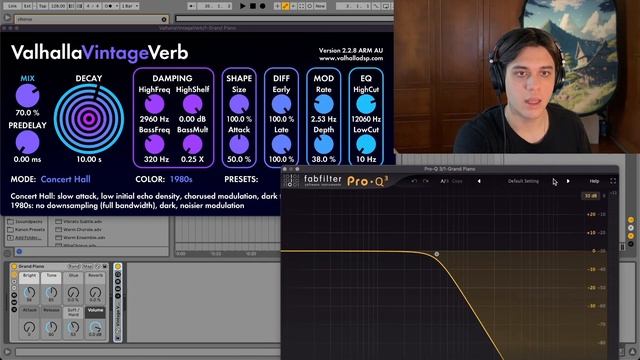Open the Default Setting preset menu
Image resolution: width=640 pixels, height=360 pixels.
coord(523,181)
